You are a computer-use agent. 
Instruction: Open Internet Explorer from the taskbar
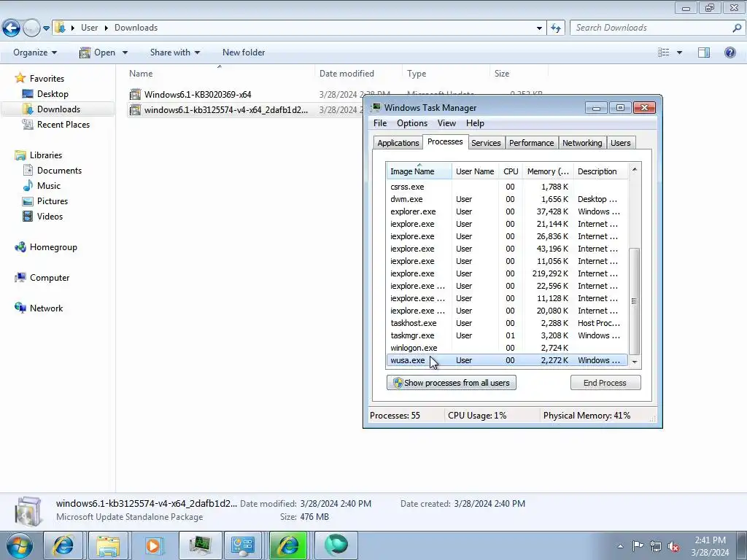[63, 545]
